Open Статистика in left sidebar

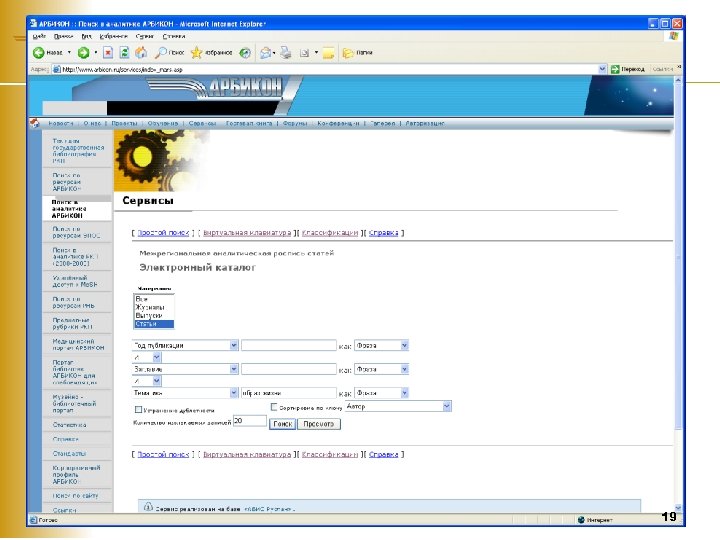(69, 425)
